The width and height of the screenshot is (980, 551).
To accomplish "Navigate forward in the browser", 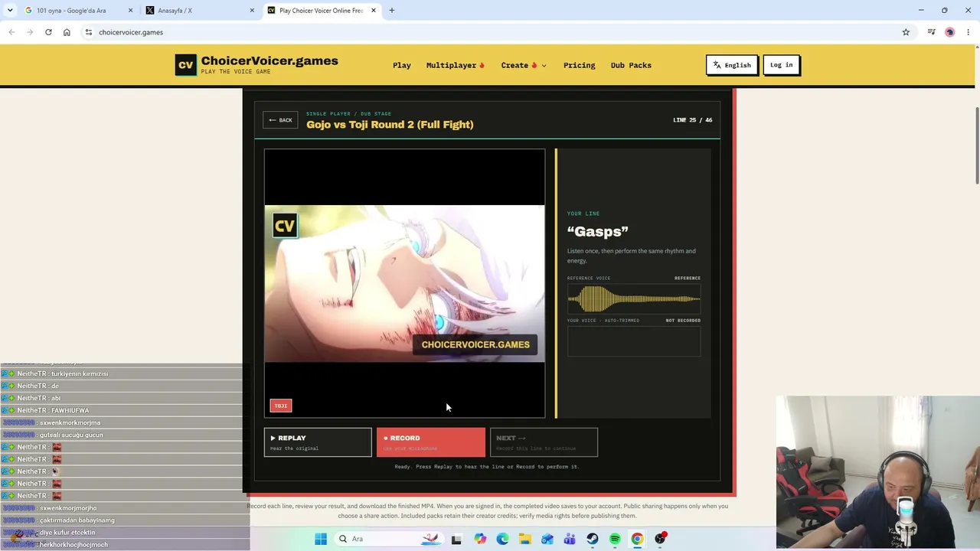I will pos(30,32).
